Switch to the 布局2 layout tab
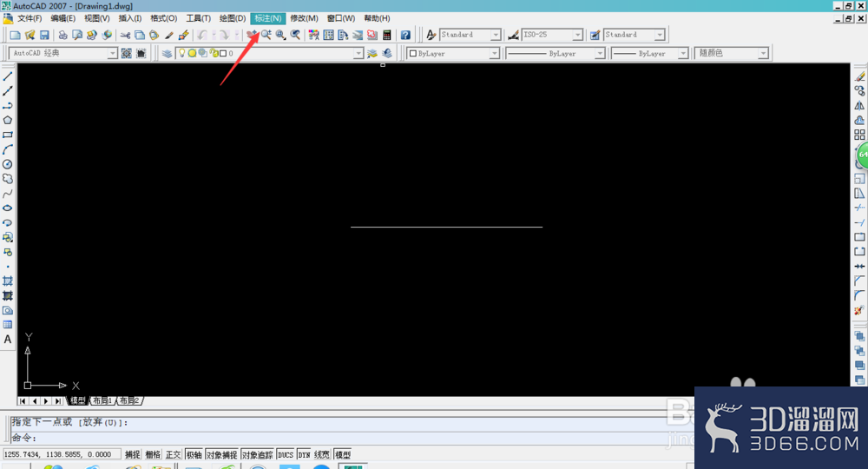 (x=129, y=400)
